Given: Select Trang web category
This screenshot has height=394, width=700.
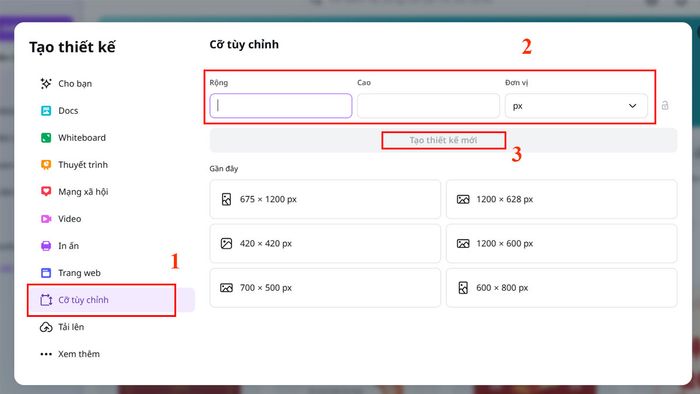Looking at the screenshot, I should tap(111, 273).
